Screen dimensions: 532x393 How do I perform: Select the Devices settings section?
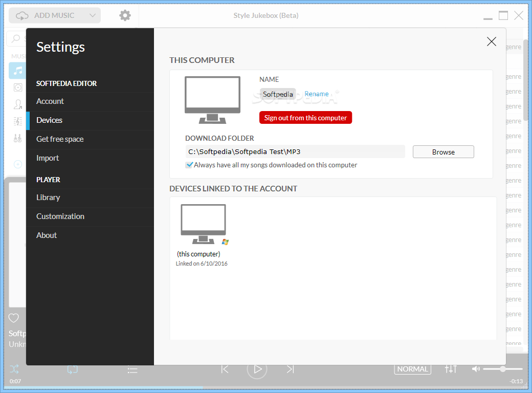point(90,120)
